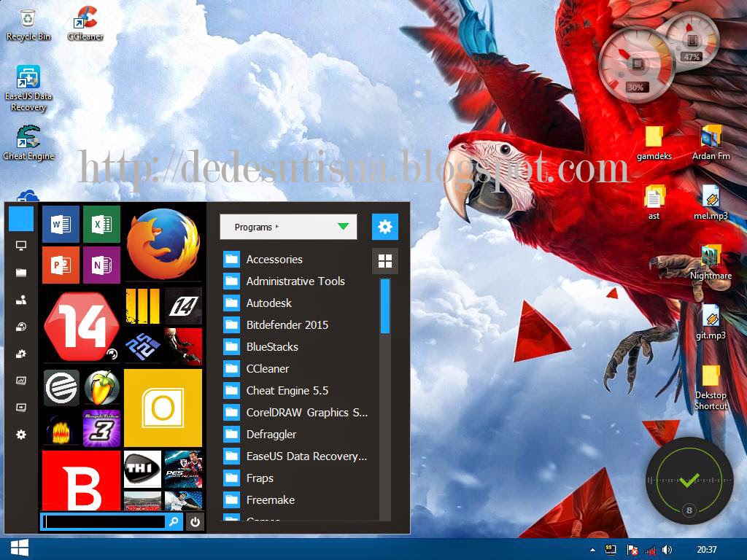
Task: Click the programs list scrollbar thumb
Action: (x=385, y=306)
